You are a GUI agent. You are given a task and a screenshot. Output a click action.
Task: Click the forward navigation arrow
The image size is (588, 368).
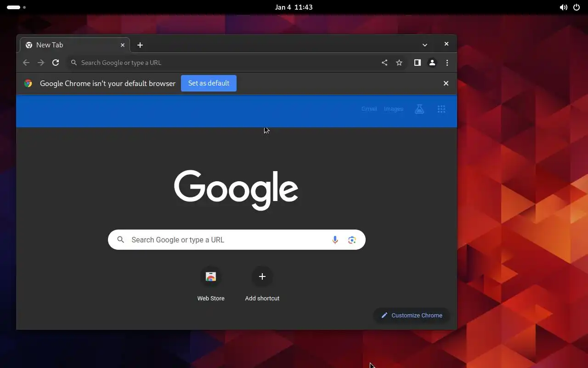point(41,63)
